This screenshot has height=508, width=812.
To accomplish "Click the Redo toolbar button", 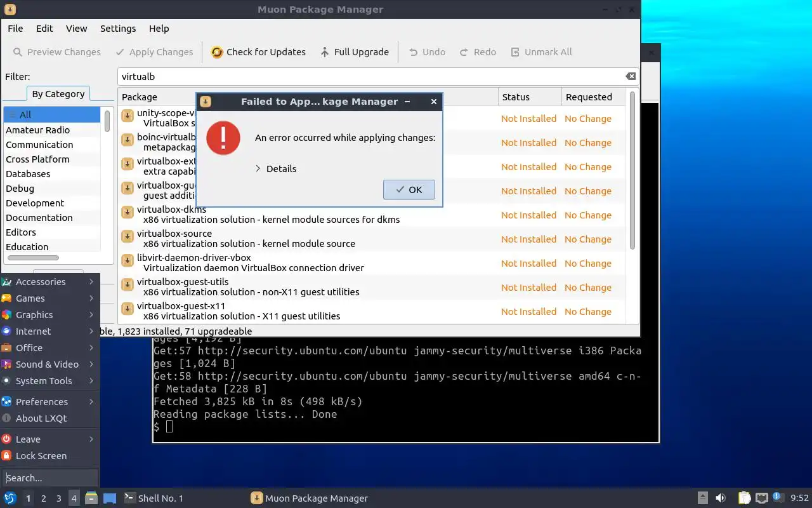I will 478,52.
